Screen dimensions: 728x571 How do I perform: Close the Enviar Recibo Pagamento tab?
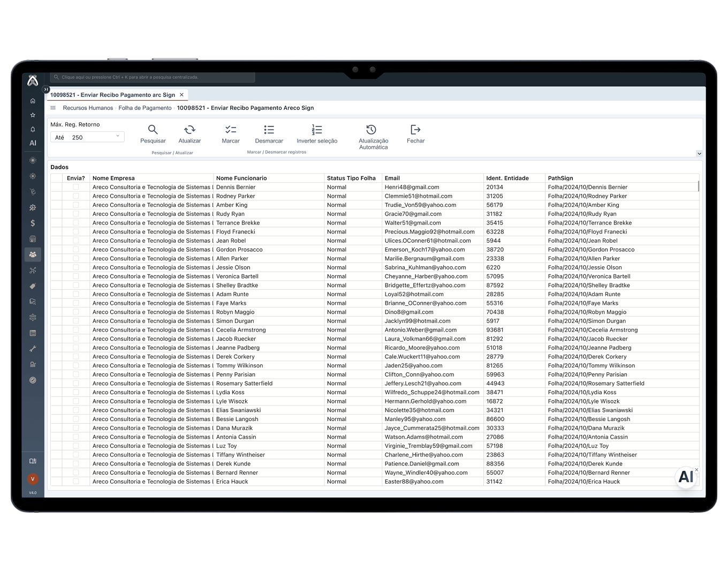pyautogui.click(x=181, y=95)
